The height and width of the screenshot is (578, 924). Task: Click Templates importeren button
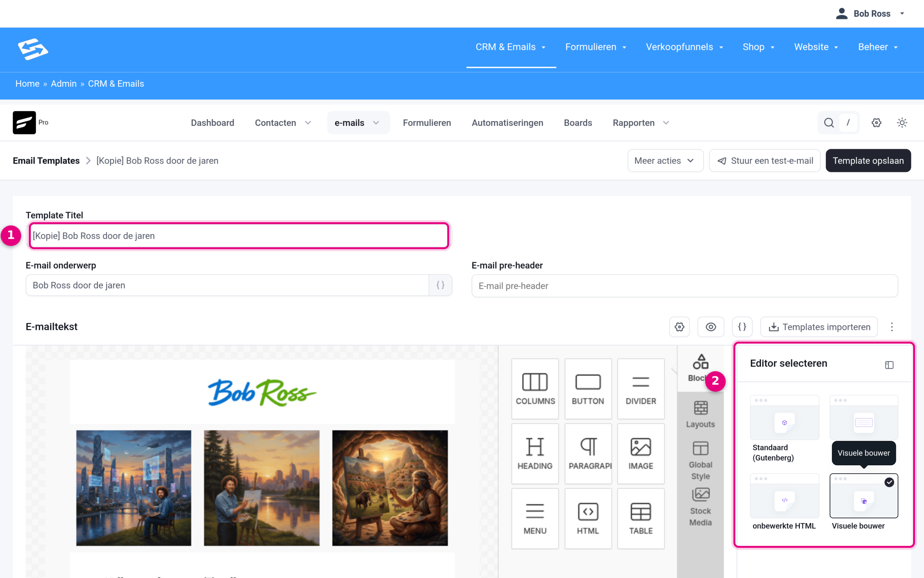pyautogui.click(x=819, y=327)
